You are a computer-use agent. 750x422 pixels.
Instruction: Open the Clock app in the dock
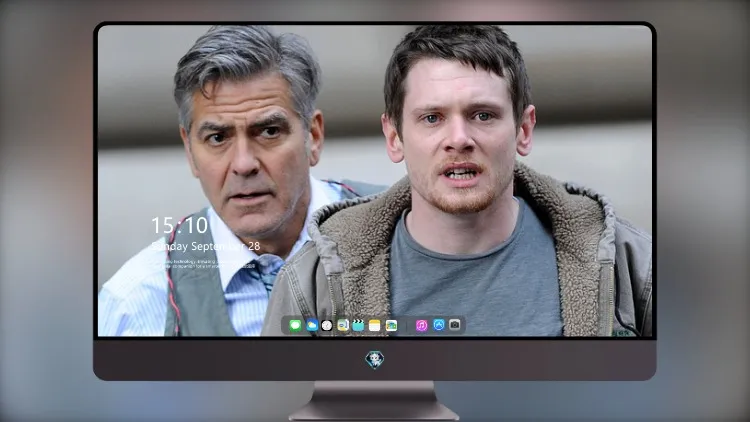click(x=327, y=326)
